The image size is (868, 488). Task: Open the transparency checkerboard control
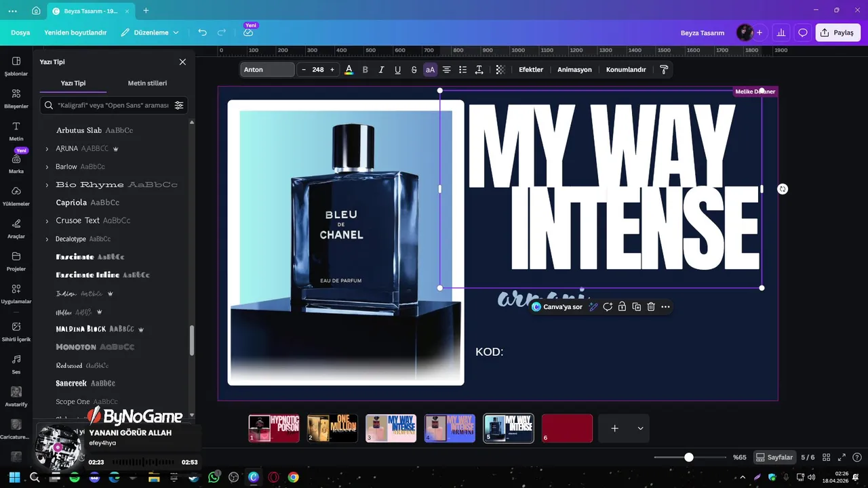pos(500,70)
